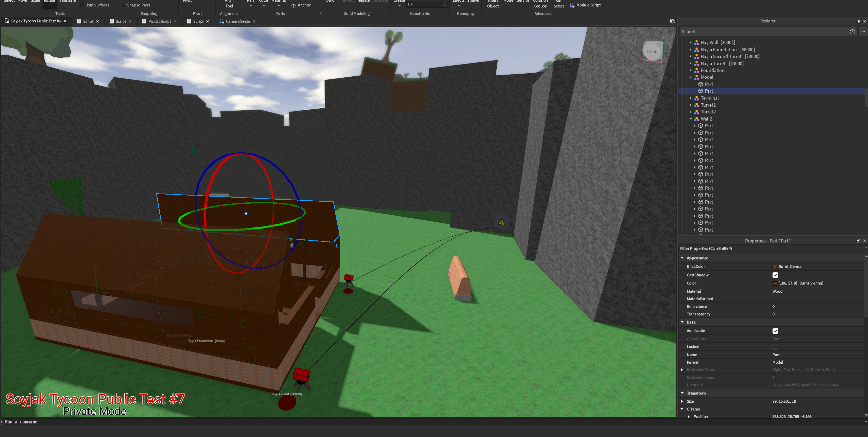Enable the Join Surfaces checkbox
This screenshot has width=868, height=437.
(82, 5)
